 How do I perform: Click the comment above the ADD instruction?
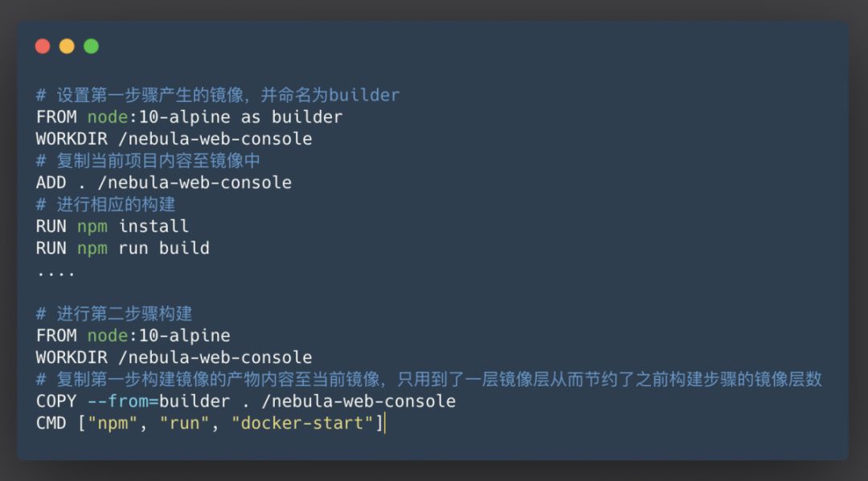click(x=148, y=161)
